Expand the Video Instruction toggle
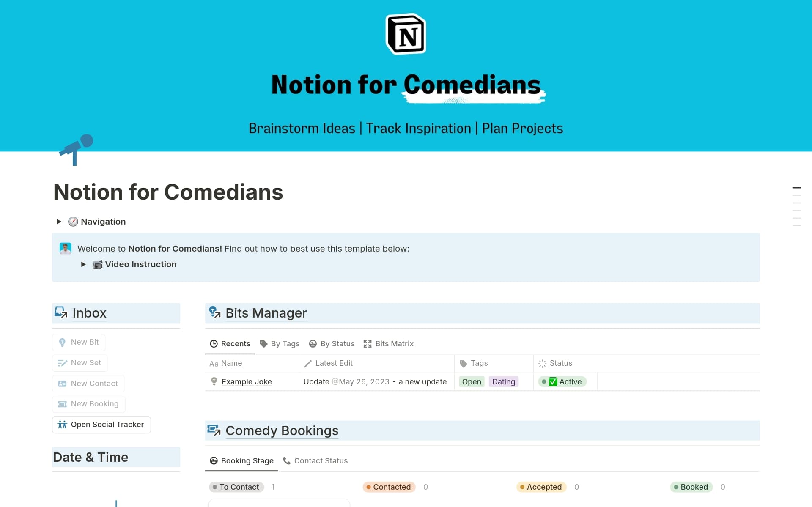Screen dimensions: 812x507 [83, 264]
